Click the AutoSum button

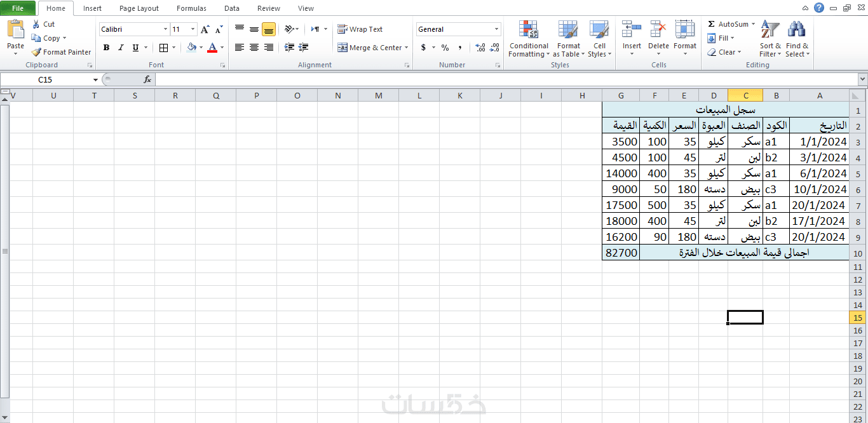tap(728, 24)
